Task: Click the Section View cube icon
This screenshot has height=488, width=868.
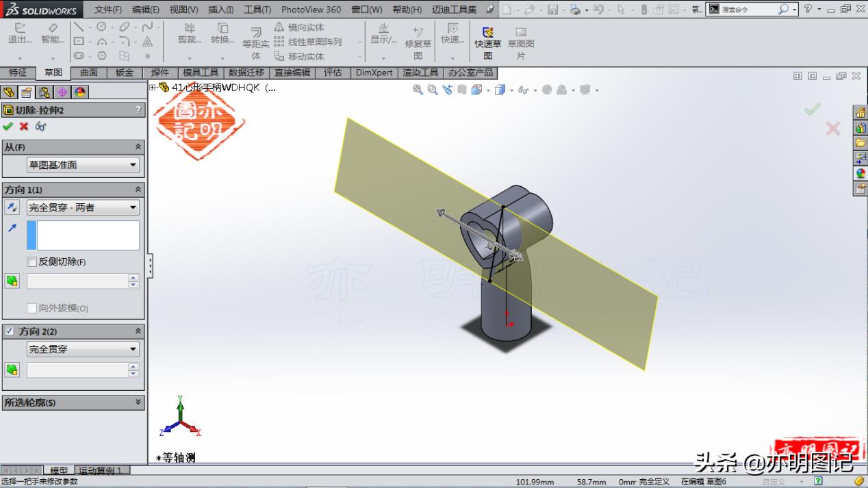Action: 475,90
